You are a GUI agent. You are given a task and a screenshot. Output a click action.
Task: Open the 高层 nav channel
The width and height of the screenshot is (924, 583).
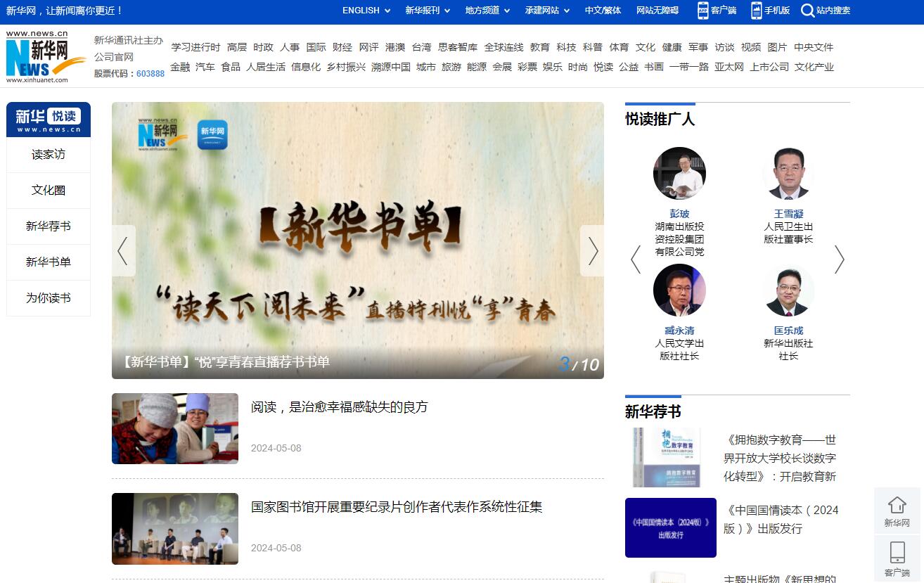pos(237,47)
